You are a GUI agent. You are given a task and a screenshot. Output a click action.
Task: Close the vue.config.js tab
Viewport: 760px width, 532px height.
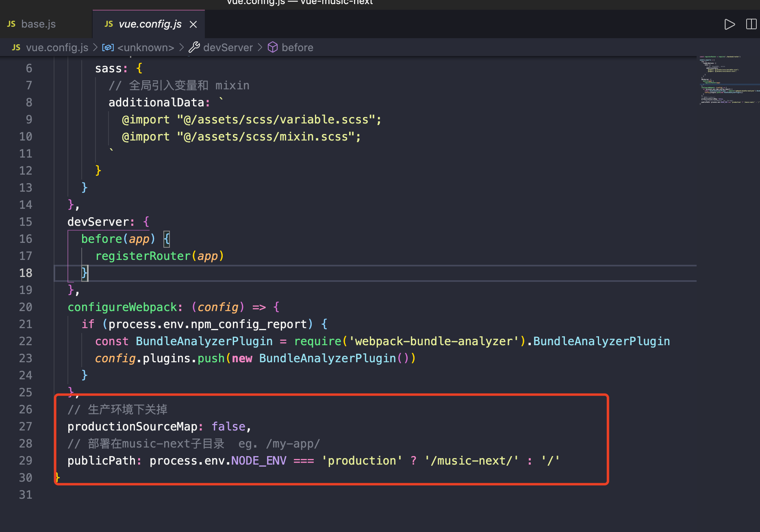coord(193,24)
